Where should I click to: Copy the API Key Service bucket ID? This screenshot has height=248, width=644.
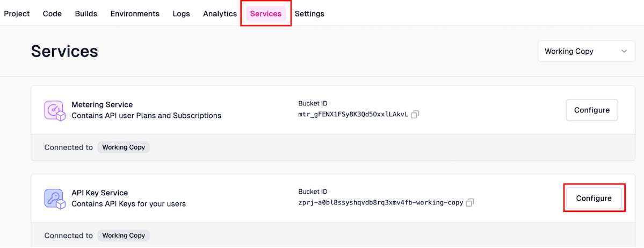pyautogui.click(x=470, y=203)
